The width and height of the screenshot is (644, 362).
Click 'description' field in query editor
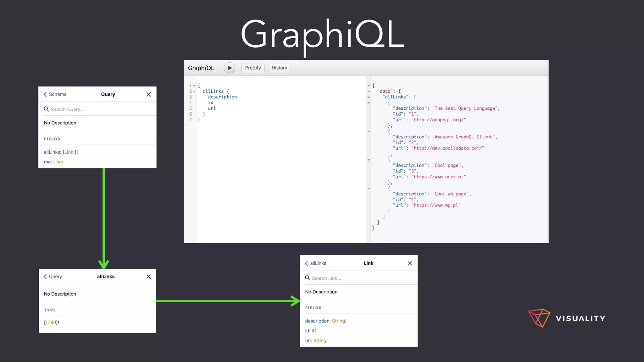click(x=222, y=97)
